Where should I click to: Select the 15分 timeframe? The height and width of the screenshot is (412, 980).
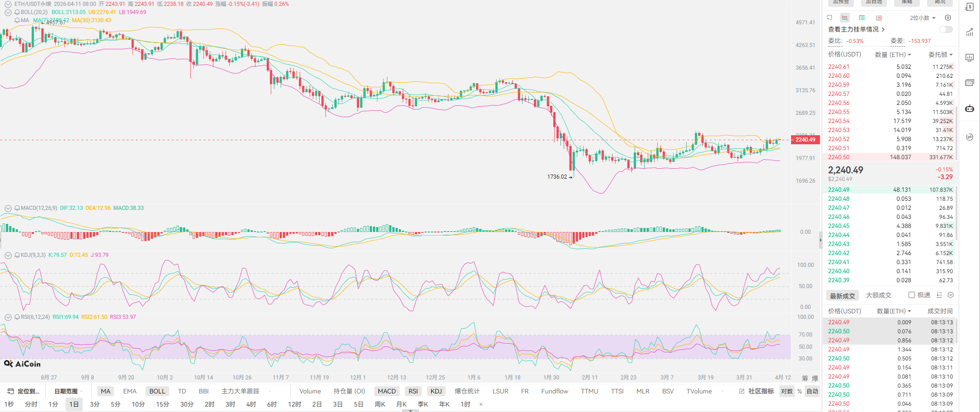[162, 404]
